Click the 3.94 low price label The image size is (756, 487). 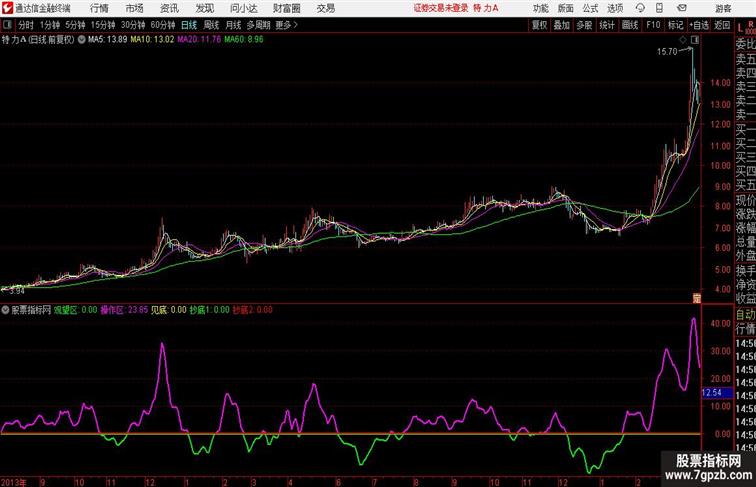[17, 291]
